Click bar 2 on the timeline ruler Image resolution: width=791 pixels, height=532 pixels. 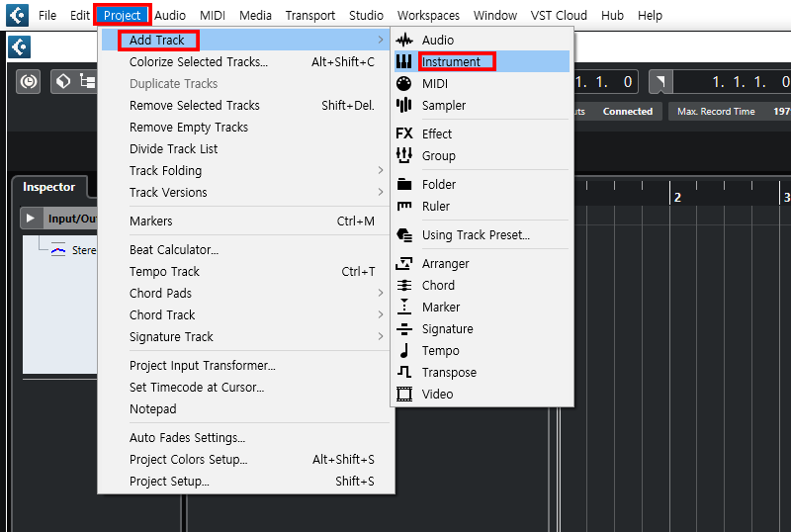pyautogui.click(x=677, y=197)
